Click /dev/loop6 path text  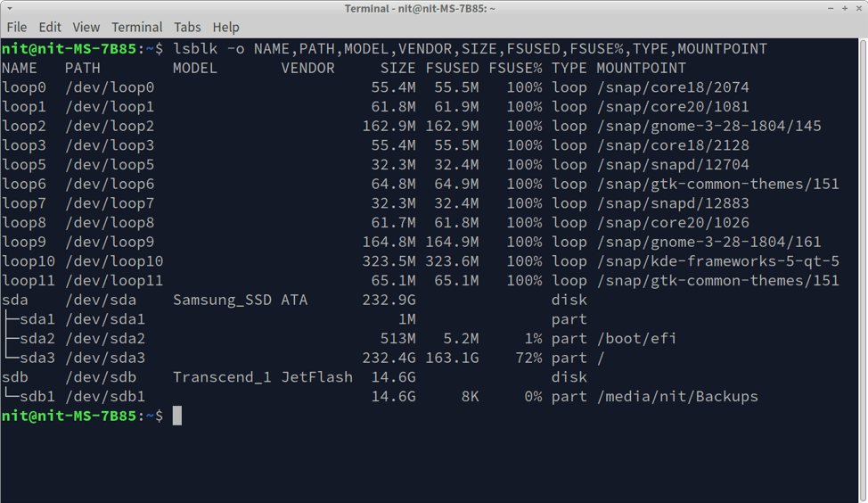coord(110,184)
